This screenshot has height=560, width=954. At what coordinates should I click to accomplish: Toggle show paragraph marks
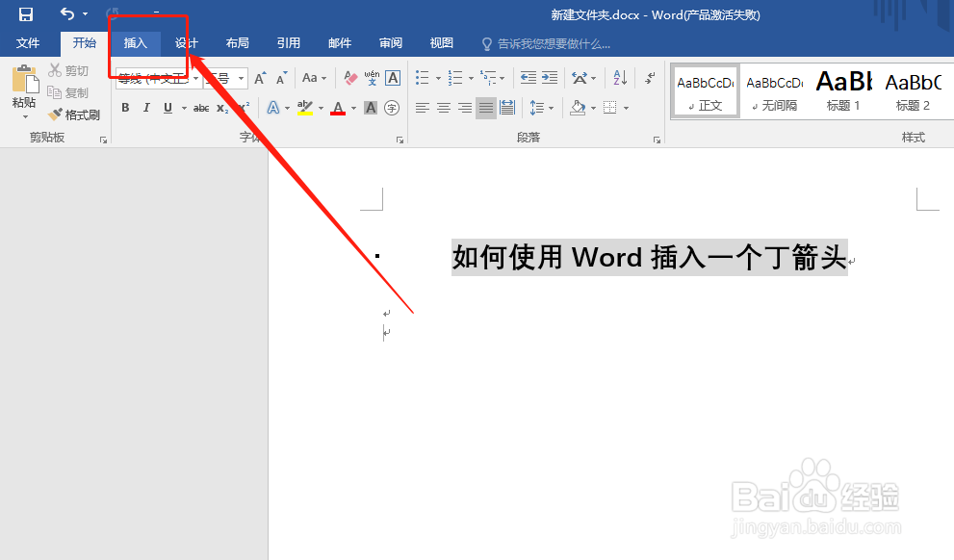651,78
